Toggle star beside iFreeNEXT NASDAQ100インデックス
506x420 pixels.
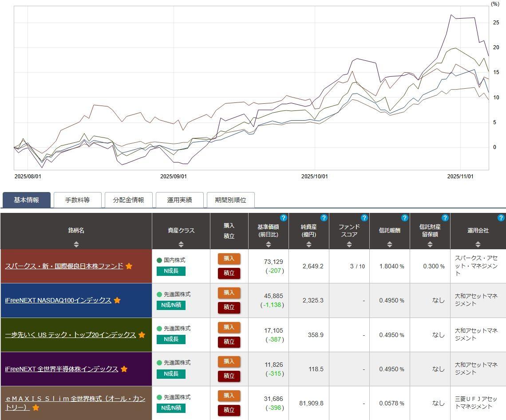pyautogui.click(x=117, y=300)
